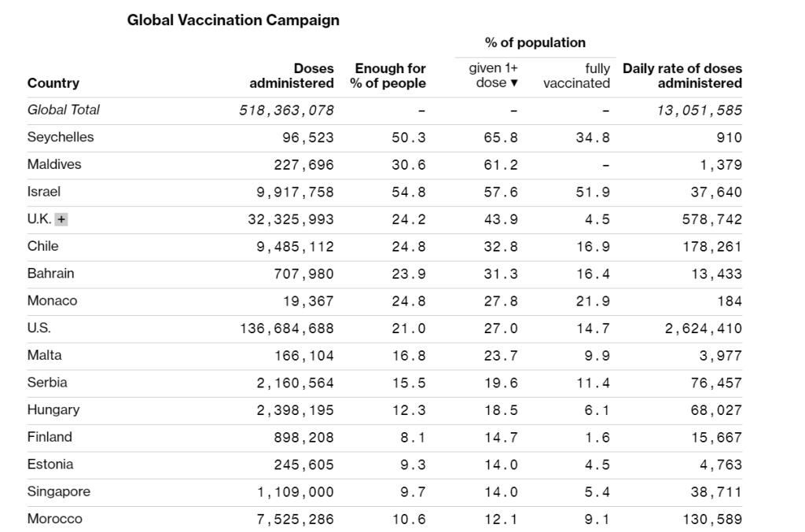This screenshot has width=805, height=532.
Task: Select Singapore in the Country column
Action: [x=59, y=492]
